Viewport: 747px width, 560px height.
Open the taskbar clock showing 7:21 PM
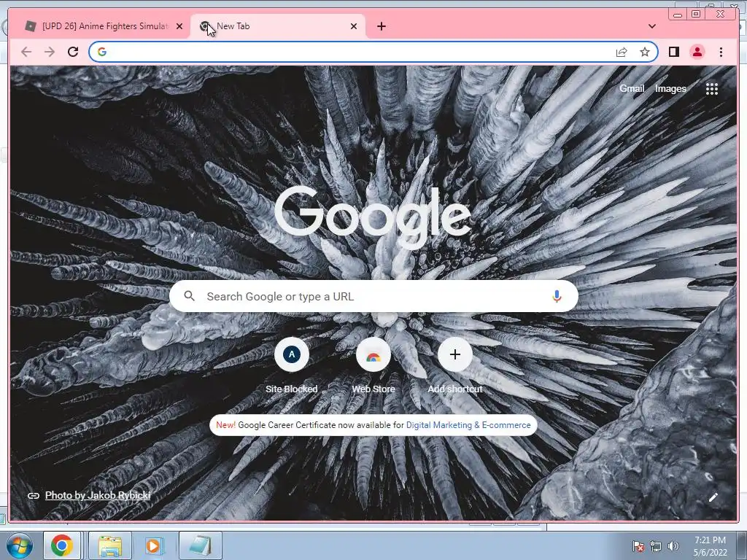point(710,546)
